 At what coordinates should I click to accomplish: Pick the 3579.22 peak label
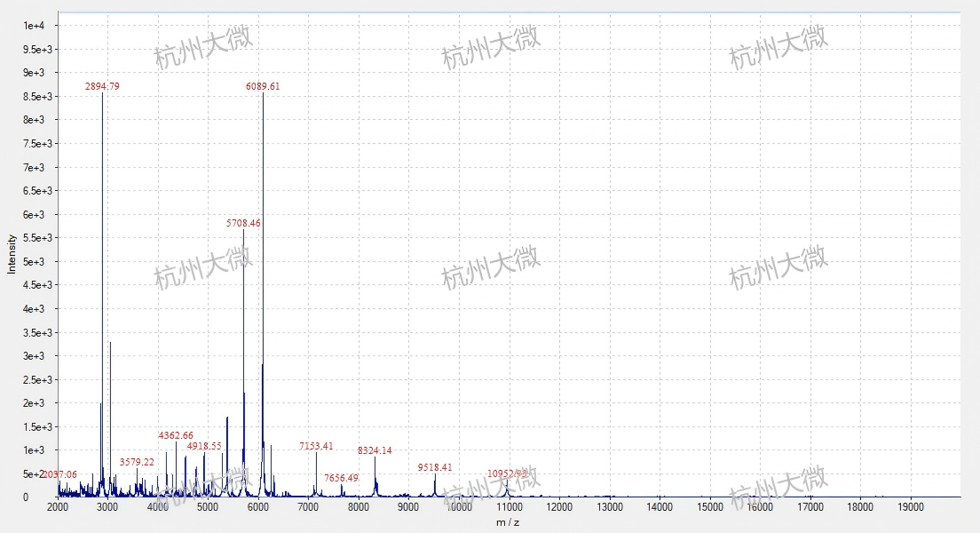(137, 462)
